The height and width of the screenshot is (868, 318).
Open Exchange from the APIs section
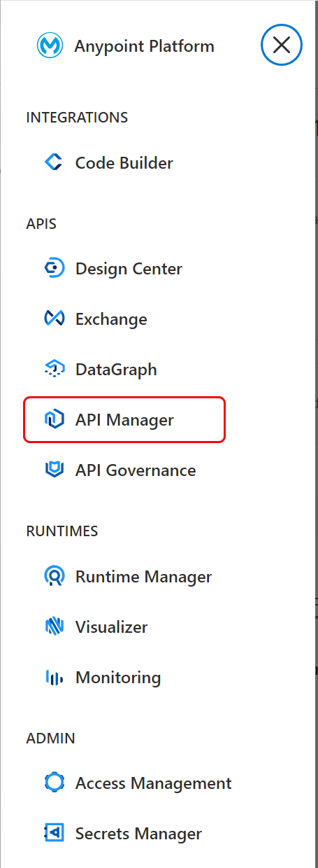(111, 319)
